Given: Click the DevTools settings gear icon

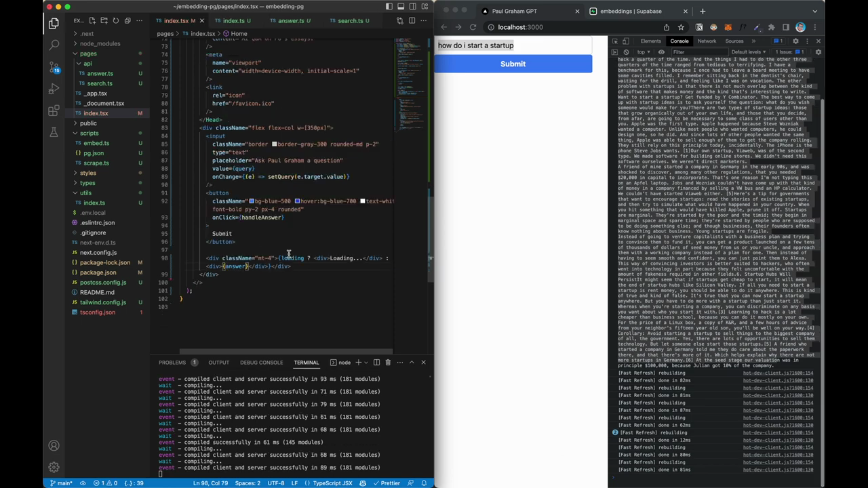Looking at the screenshot, I should [x=795, y=41].
